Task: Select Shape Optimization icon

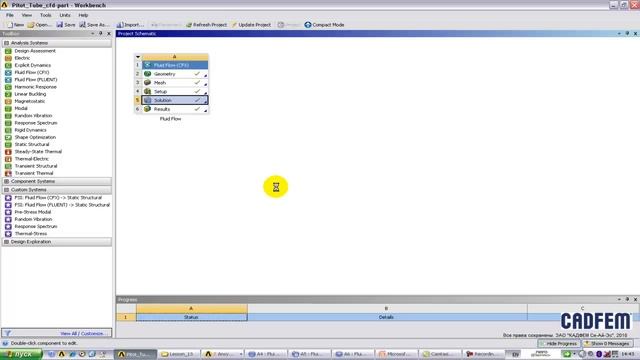Action: coord(8,138)
